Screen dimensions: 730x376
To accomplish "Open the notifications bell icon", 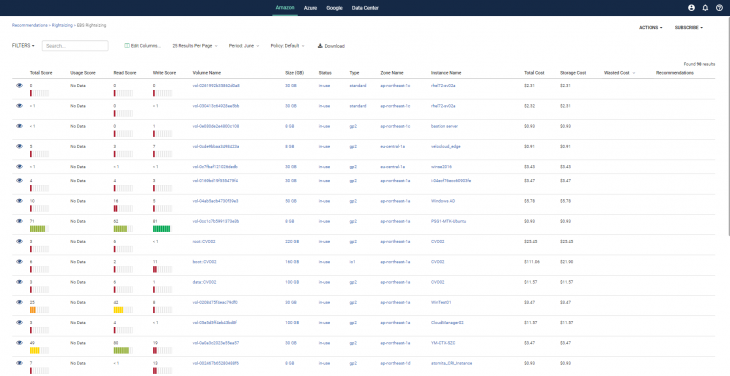I will (705, 8).
